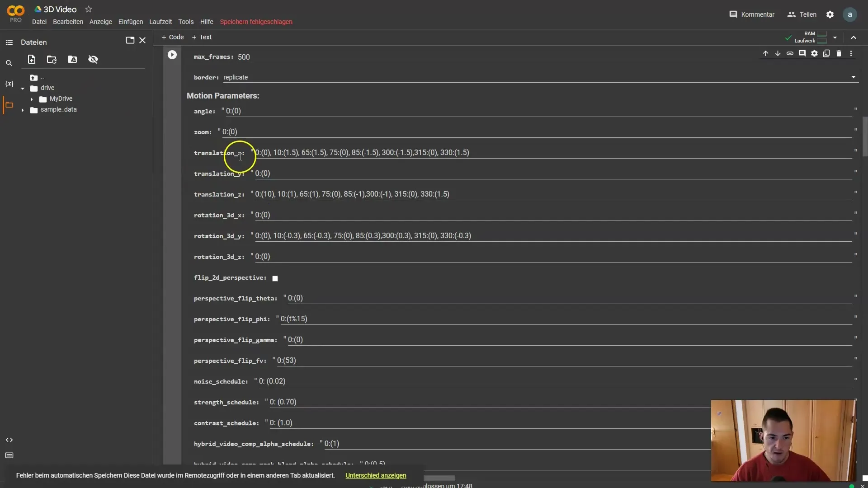Viewport: 868px width, 488px height.
Task: Click the notebook title 3D Video
Action: [x=60, y=9]
